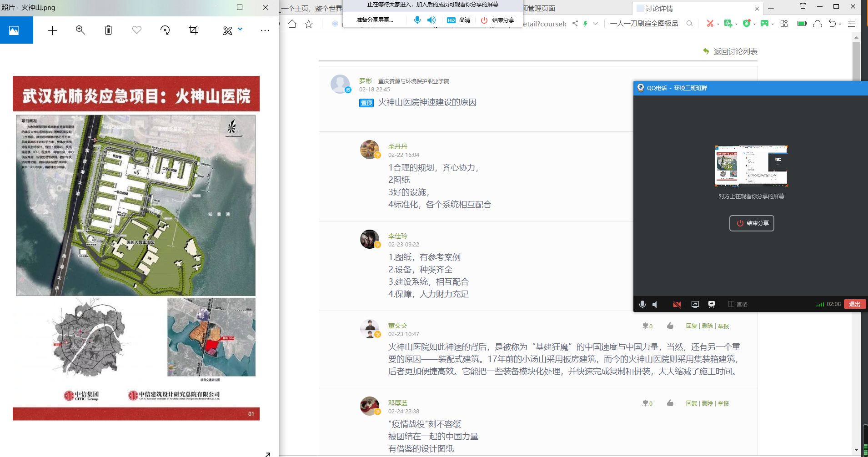Open the green shield wallet extension

[746, 23]
